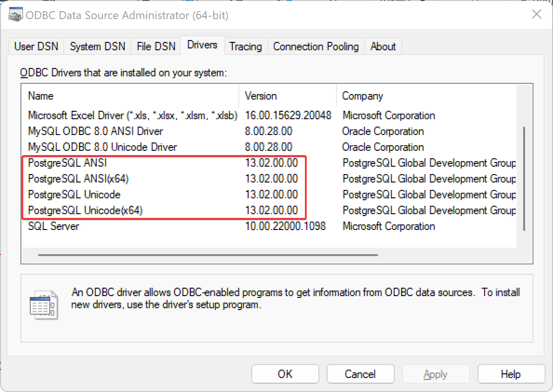This screenshot has width=553, height=392.
Task: Click version 10.00.22000.1098 cell
Action: [x=285, y=226]
